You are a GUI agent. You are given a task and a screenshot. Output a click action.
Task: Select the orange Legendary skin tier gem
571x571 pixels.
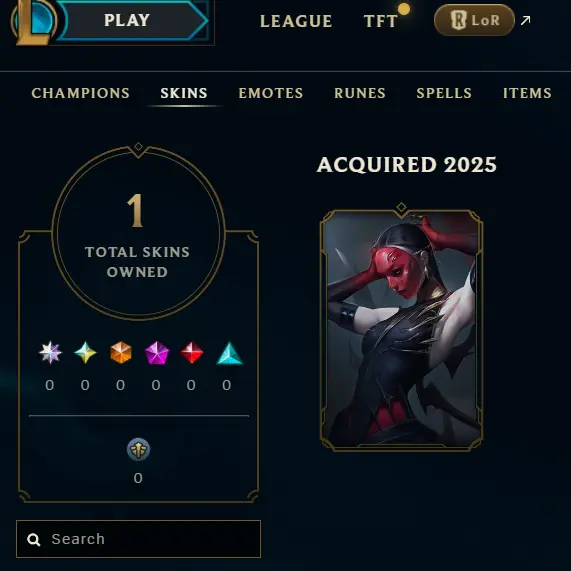[x=121, y=353]
